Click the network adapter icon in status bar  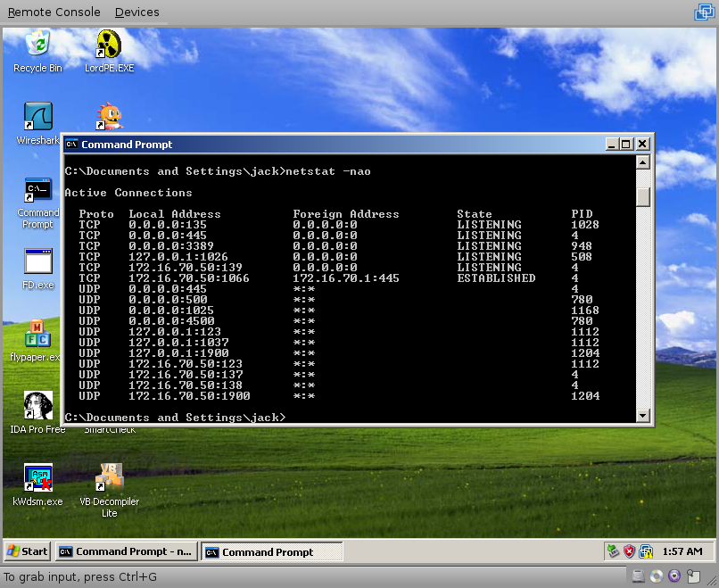coord(694,576)
